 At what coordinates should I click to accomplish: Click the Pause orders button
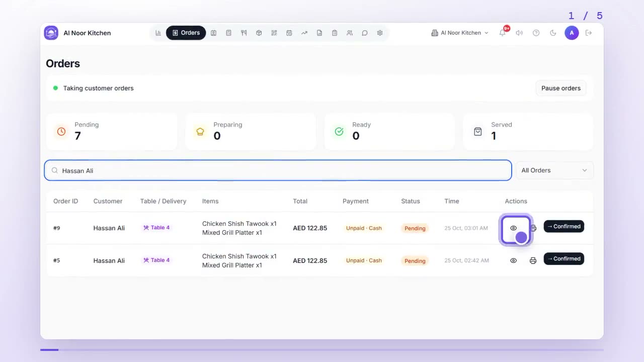561,88
